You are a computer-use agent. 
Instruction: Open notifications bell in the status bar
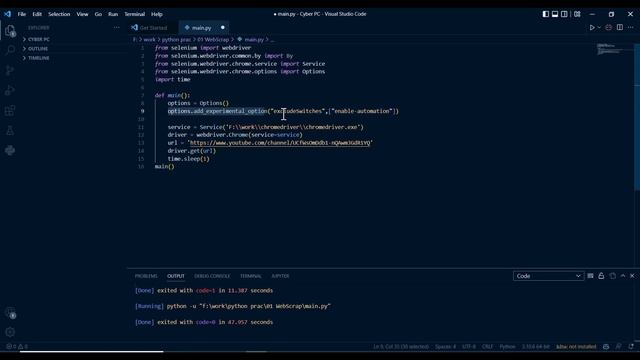[631, 347]
